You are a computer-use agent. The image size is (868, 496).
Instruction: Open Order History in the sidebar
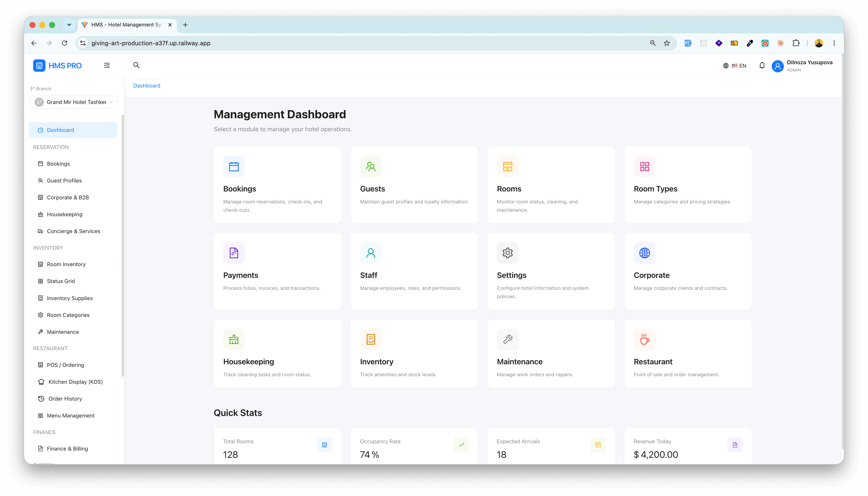click(73, 399)
